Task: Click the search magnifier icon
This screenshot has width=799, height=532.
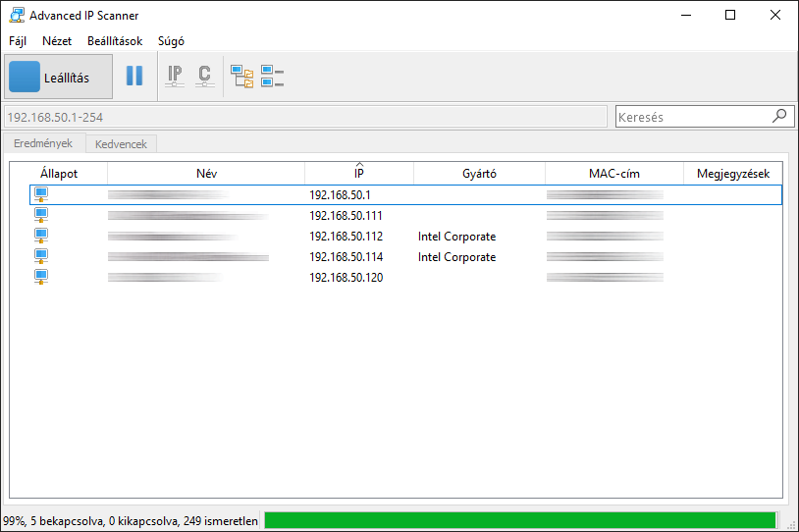Action: pyautogui.click(x=779, y=116)
